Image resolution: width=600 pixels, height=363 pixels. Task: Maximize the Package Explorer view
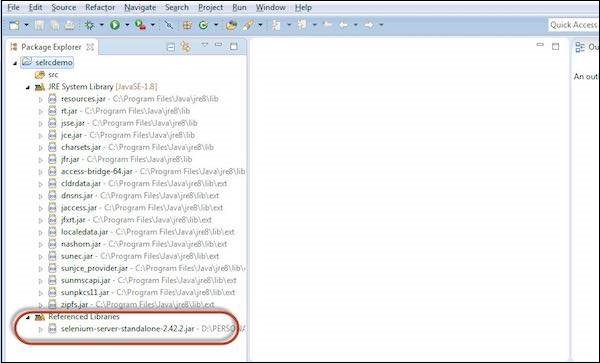tap(234, 47)
